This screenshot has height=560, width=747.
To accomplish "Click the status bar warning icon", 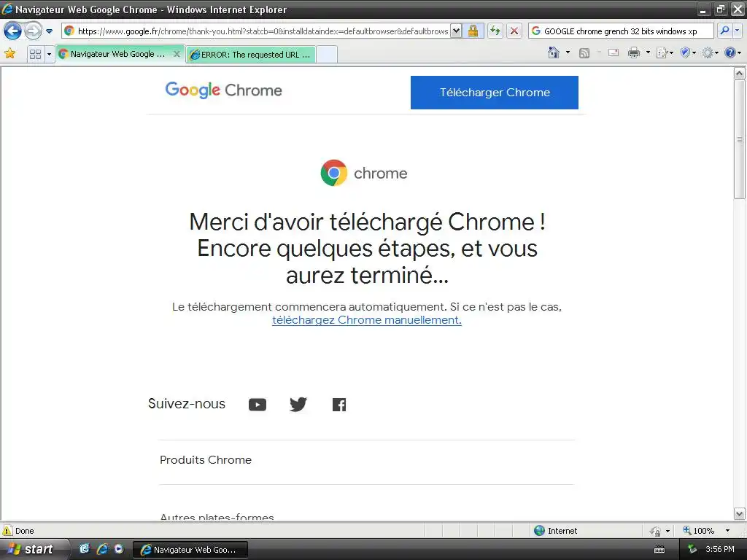I will tap(7, 530).
